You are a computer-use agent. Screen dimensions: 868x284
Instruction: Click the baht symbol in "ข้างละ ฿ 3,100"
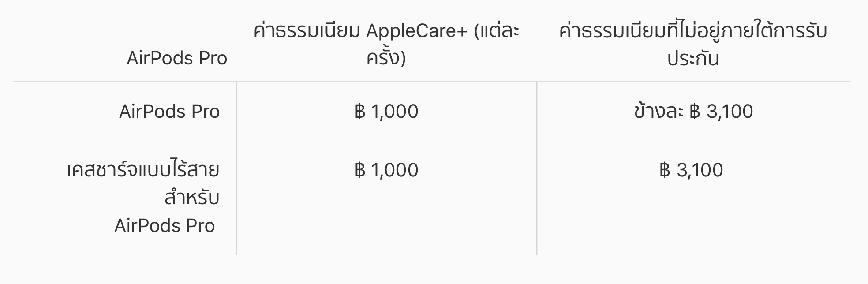pos(695,112)
